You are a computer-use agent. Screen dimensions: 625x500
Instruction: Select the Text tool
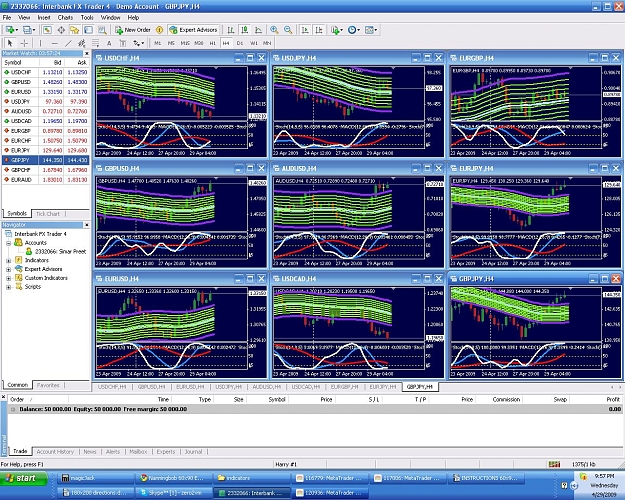coord(109,43)
